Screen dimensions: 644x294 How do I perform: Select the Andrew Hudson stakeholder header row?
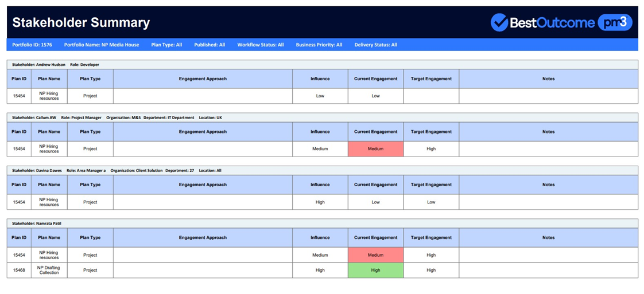point(323,64)
